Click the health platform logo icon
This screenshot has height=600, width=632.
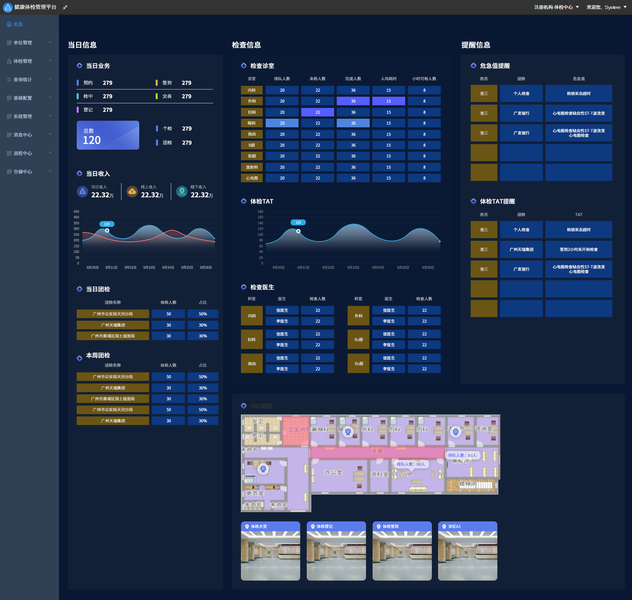click(x=7, y=7)
